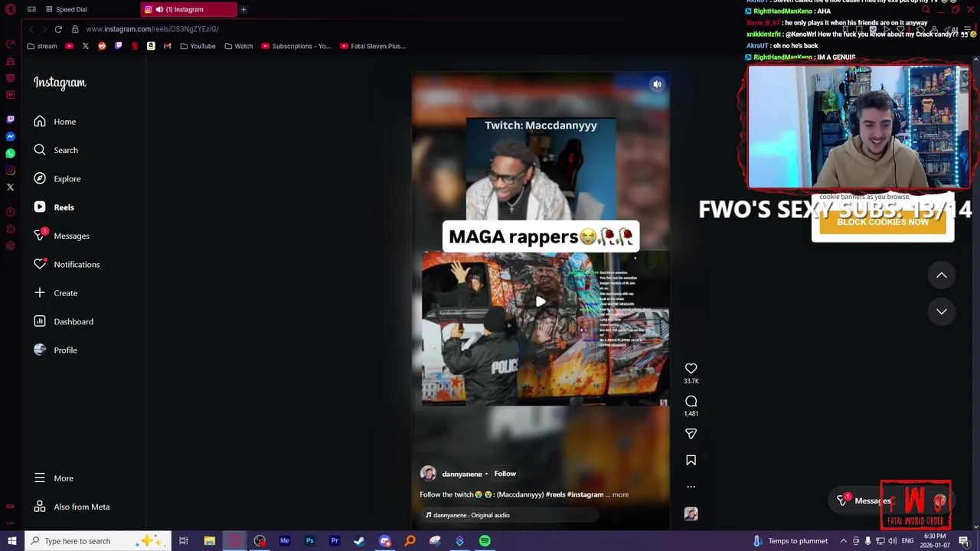Image resolution: width=980 pixels, height=551 pixels.
Task: Open #reels hashtag link
Action: coord(555,494)
